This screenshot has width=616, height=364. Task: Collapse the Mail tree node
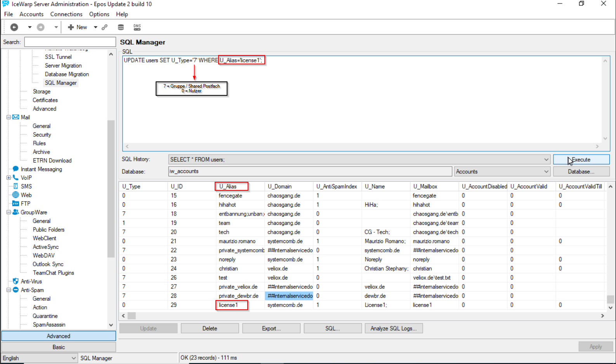click(9, 117)
